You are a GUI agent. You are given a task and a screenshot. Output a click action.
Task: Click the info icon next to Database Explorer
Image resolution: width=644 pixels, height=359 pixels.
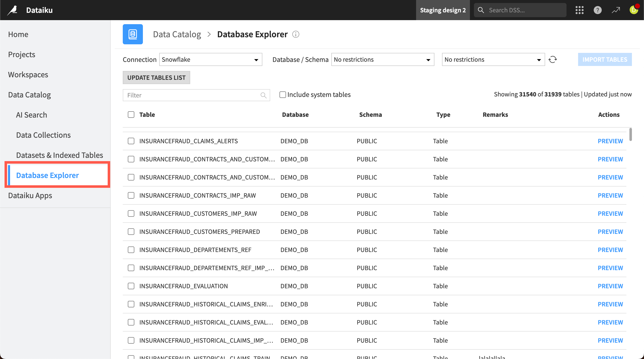coord(296,34)
